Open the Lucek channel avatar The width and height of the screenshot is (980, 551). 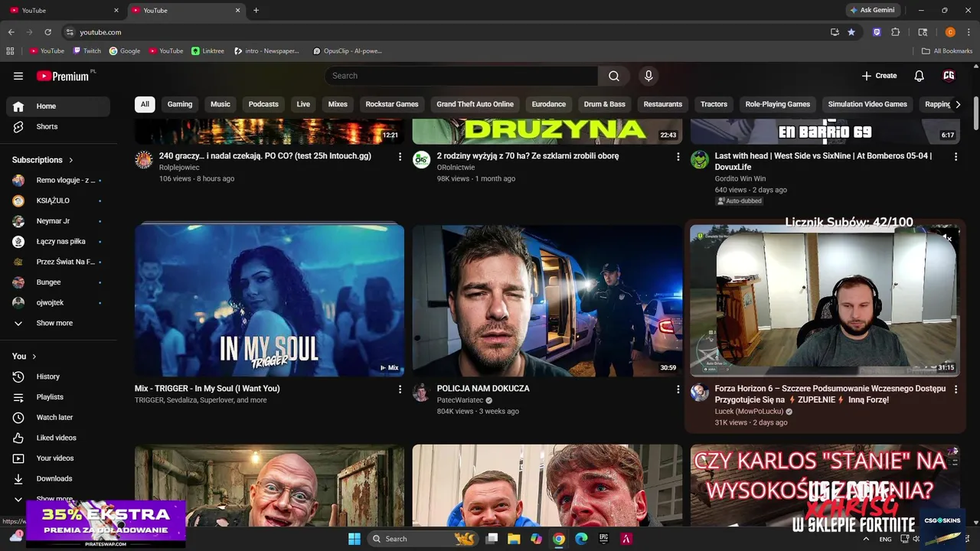[x=699, y=393]
